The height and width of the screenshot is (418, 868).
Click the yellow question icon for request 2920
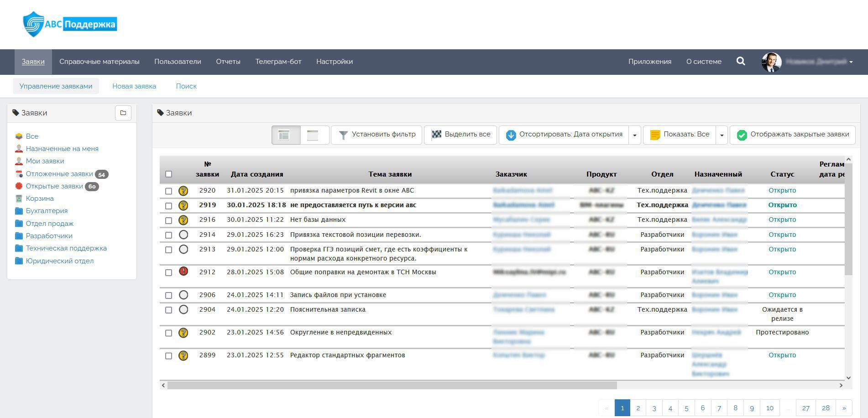[x=183, y=191]
